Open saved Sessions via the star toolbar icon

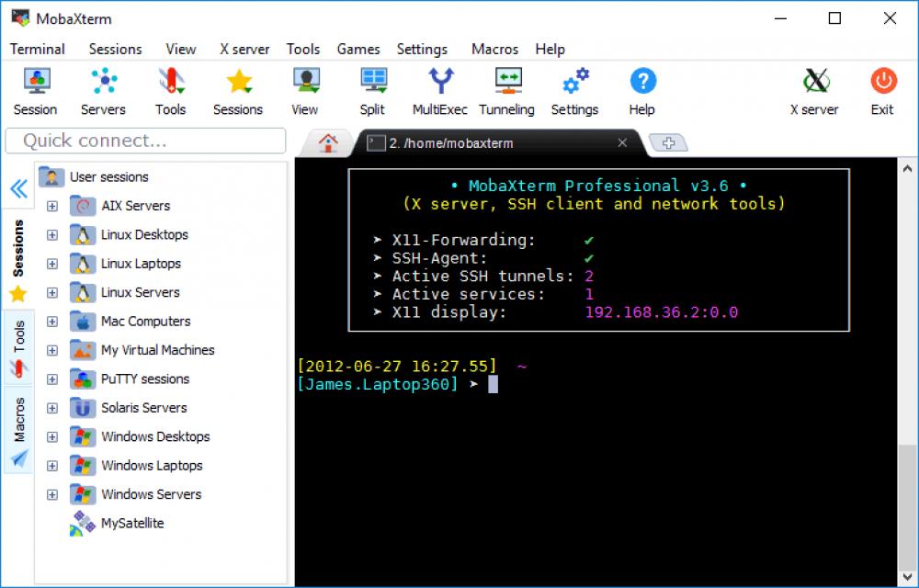(237, 89)
